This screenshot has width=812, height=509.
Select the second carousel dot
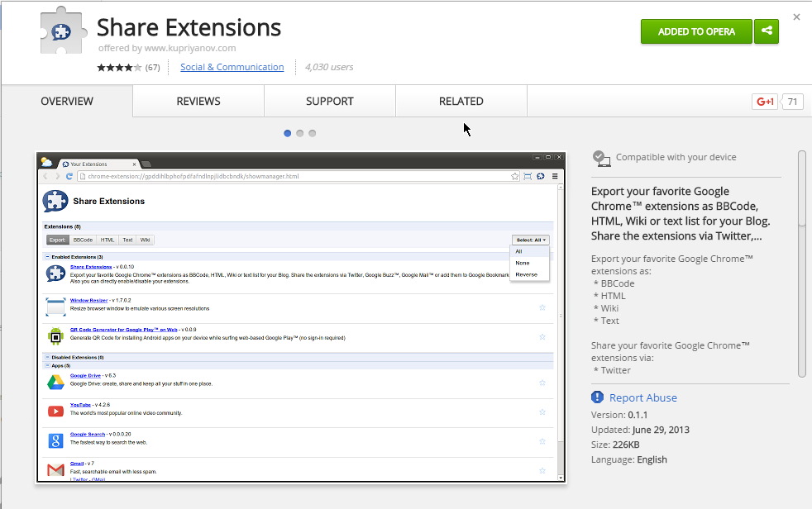click(300, 134)
